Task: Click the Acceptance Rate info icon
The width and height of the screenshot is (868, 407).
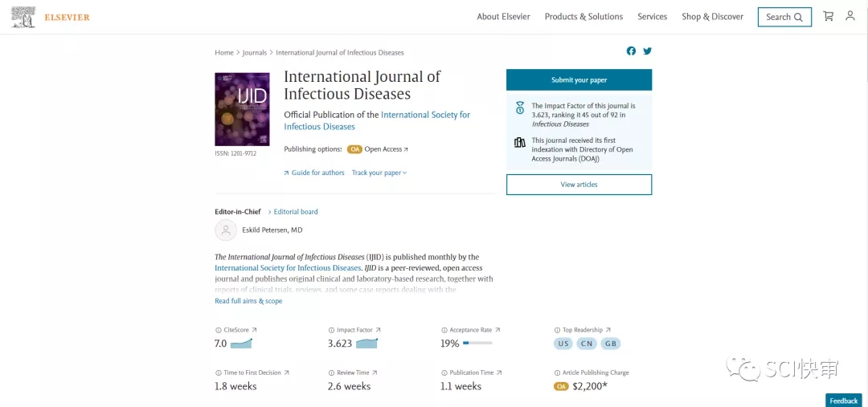Action: coord(444,330)
